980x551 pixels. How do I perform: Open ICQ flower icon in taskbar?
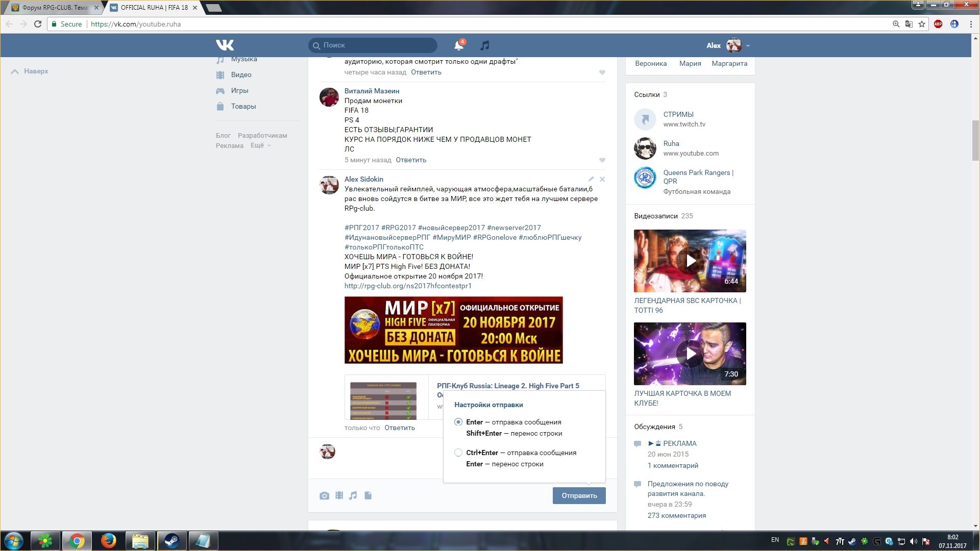pyautogui.click(x=45, y=541)
